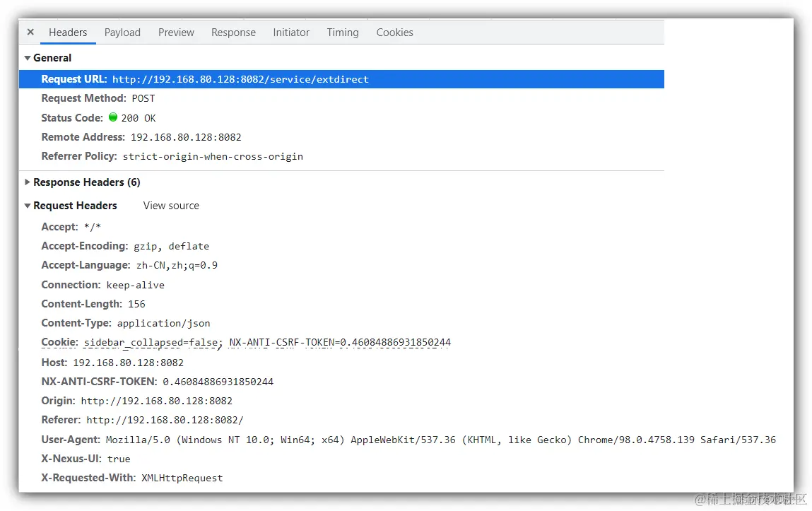Click the Connection value keep-alive
Screen dimensions: 812x511
click(135, 285)
